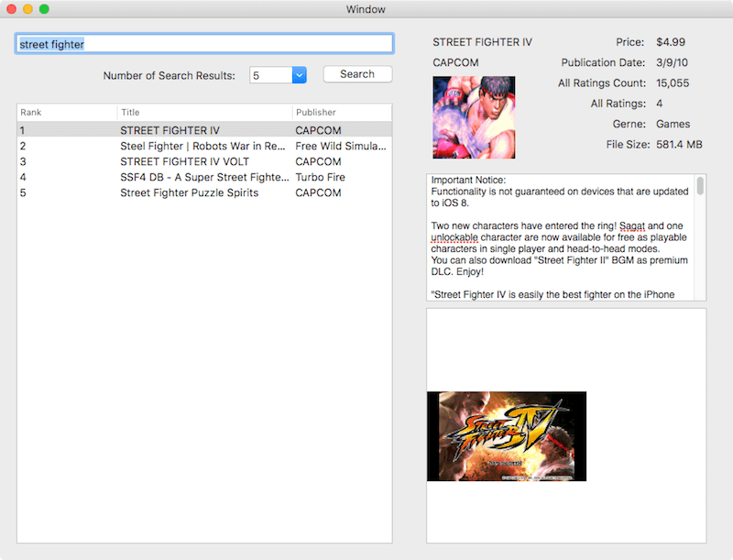Click the Street Fighter IV screenshot thumbnail

coord(507,436)
